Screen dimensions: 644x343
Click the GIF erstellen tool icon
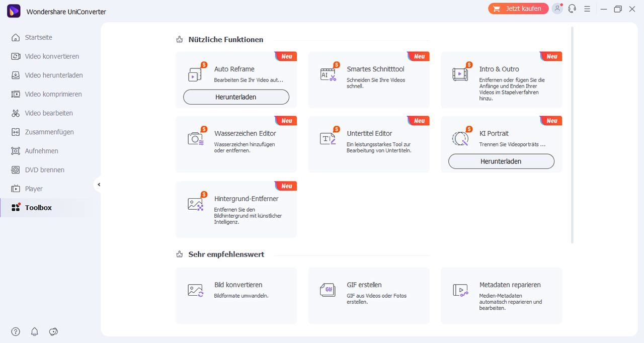(328, 290)
